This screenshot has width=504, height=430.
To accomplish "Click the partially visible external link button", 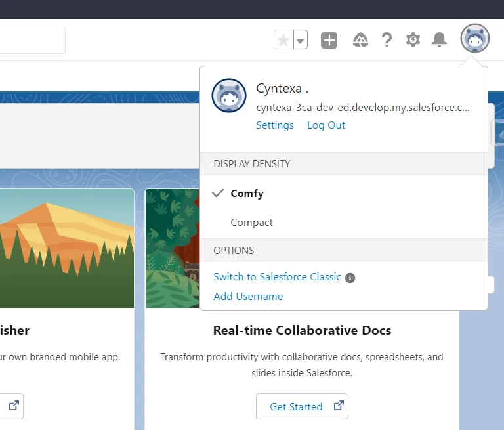I will (x=12, y=406).
